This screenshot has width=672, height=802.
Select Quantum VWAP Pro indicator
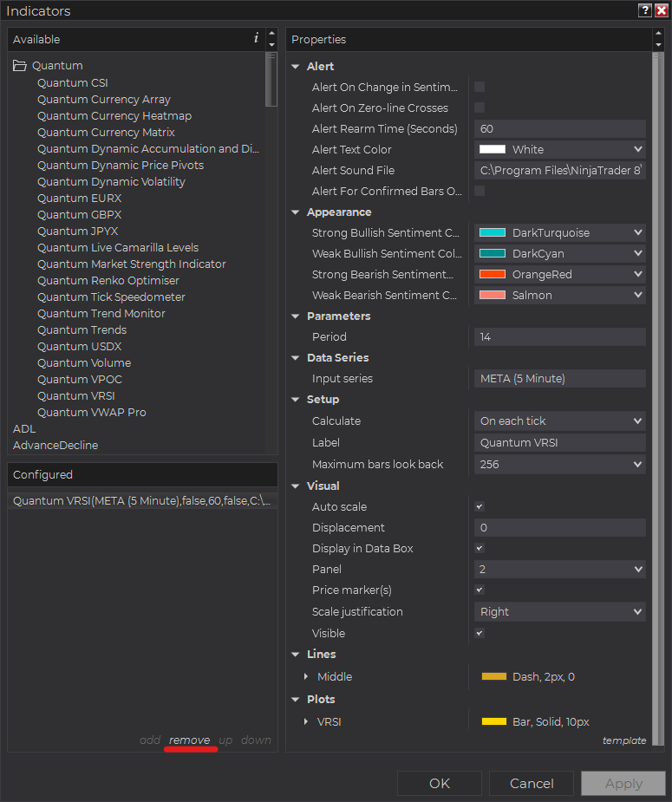(x=92, y=412)
